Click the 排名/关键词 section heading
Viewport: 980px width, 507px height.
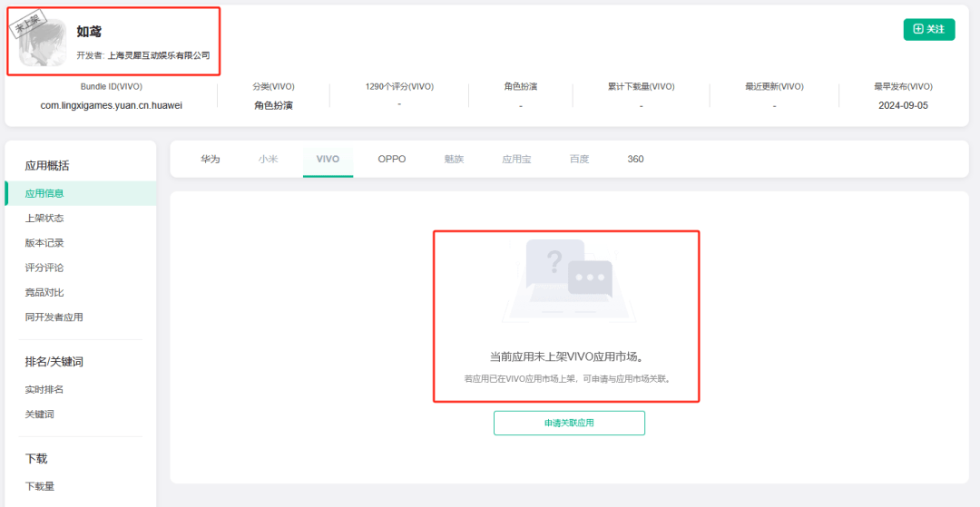(x=54, y=362)
